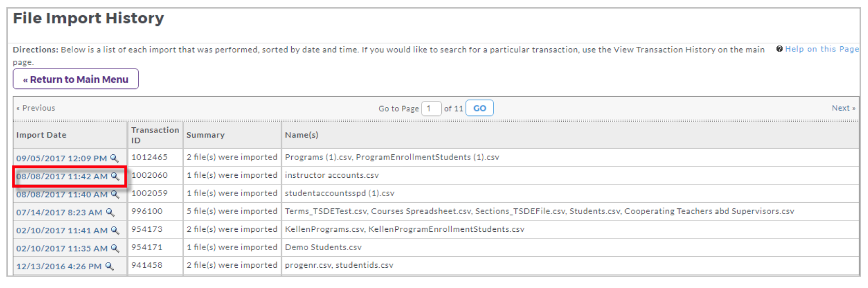Click the GO page button
This screenshot has height=288, width=868.
[x=480, y=108]
